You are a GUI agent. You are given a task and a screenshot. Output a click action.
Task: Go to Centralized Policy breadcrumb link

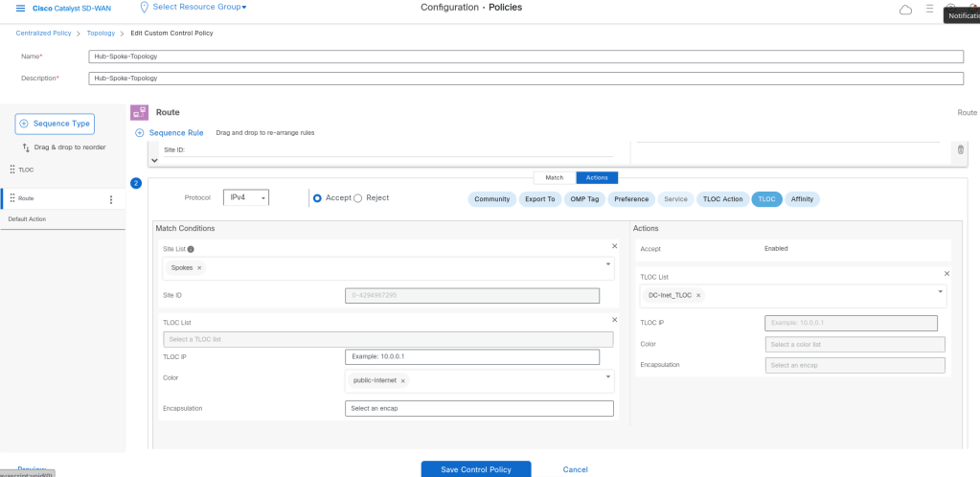tap(45, 33)
